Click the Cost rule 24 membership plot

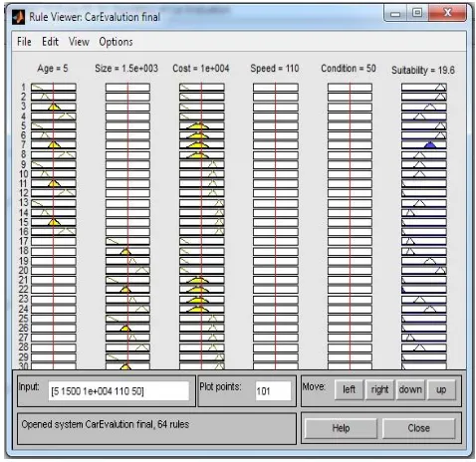tap(202, 309)
